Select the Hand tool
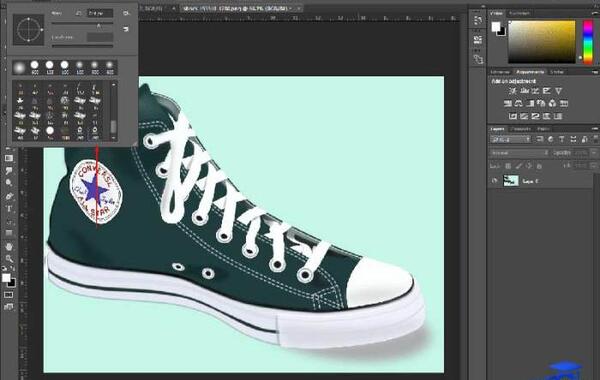Screen dimensions: 600x380 coord(8,247)
